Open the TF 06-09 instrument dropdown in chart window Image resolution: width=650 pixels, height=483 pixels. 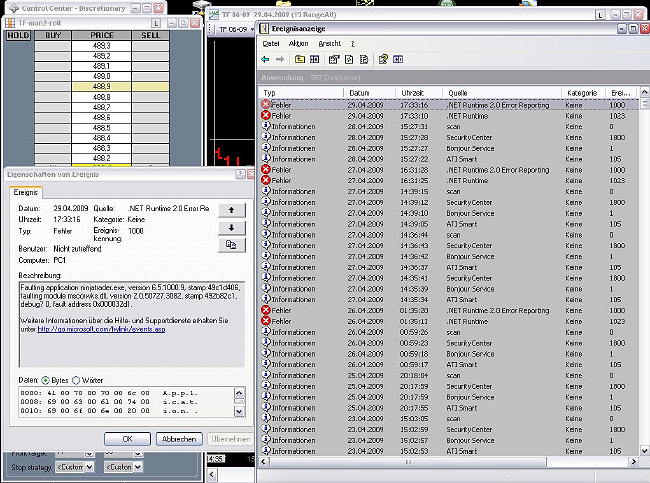252,29
